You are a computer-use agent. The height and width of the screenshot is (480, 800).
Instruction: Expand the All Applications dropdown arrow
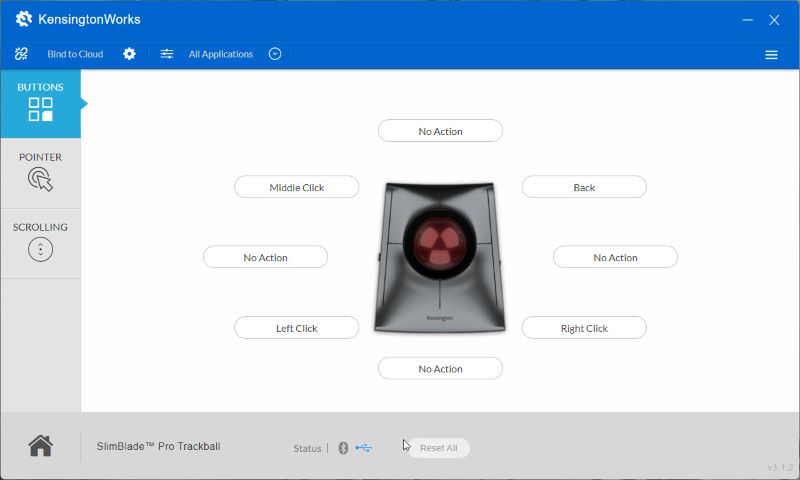click(275, 54)
